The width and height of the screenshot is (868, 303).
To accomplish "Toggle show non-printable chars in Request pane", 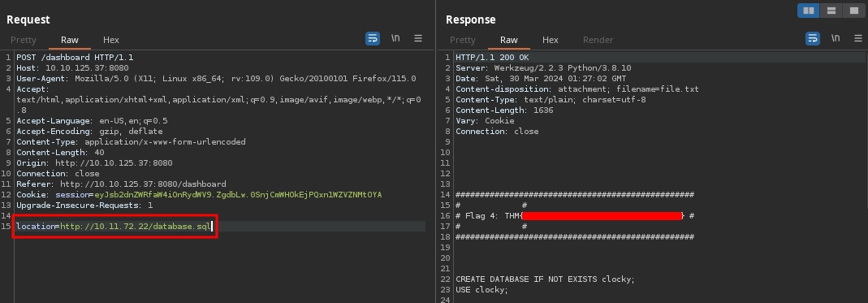I will pyautogui.click(x=395, y=38).
